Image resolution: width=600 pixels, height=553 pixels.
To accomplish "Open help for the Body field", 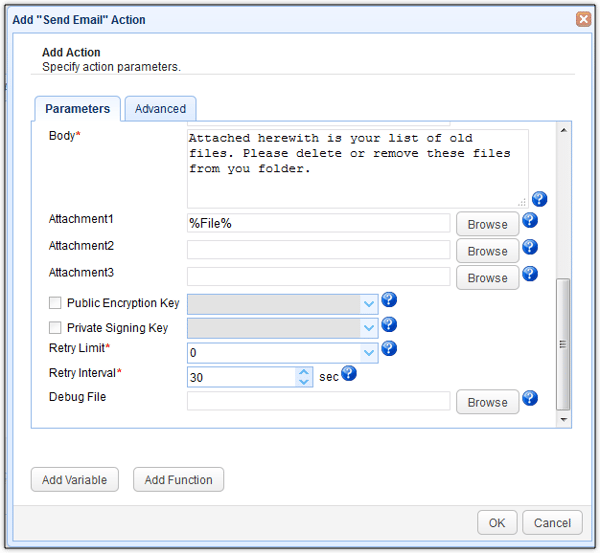I will tap(539, 199).
